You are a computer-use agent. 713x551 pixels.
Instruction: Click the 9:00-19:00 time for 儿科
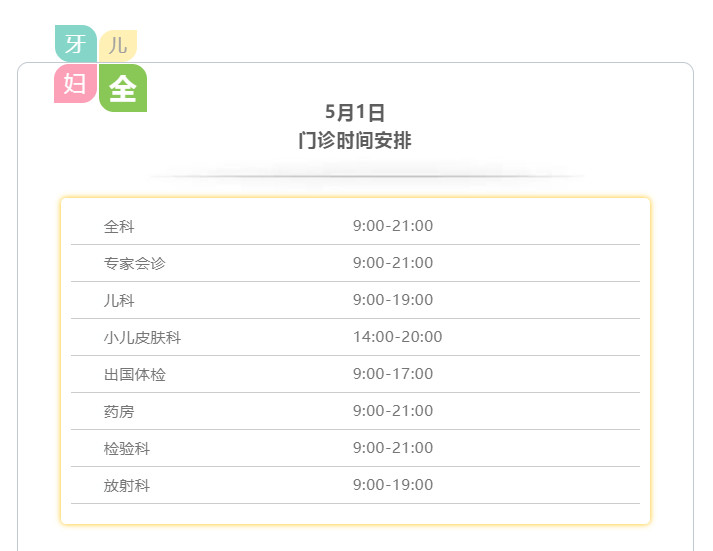pos(393,300)
